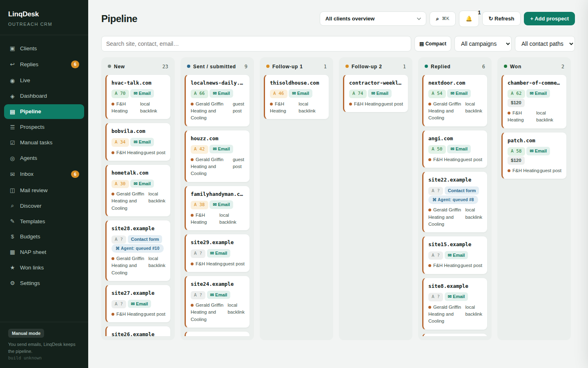Viewport: 588px width, 368px height.
Task: Focus the search site, contact, email field
Action: coord(256,44)
